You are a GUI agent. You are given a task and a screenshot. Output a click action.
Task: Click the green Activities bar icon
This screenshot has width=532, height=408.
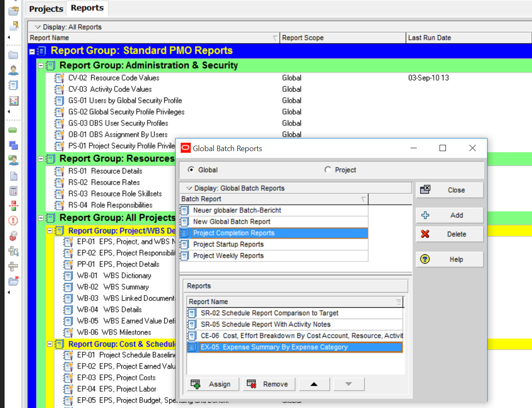click(x=13, y=130)
